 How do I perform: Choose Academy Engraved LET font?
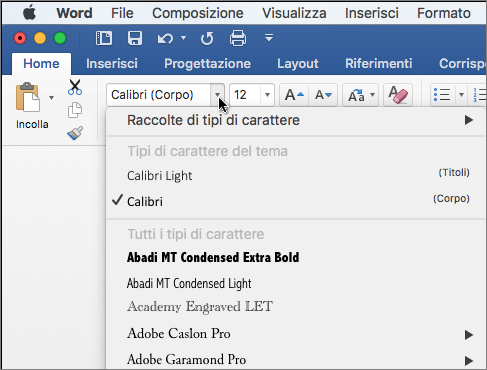[x=296, y=307]
